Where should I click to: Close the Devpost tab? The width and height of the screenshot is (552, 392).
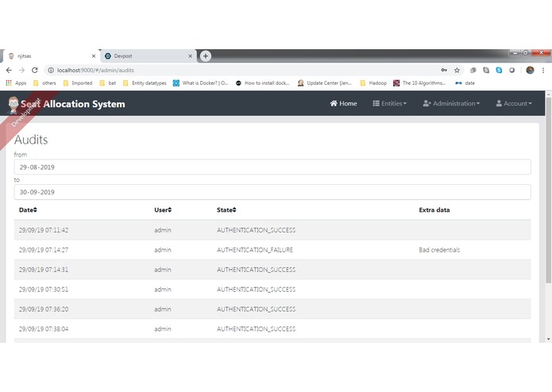tap(190, 56)
